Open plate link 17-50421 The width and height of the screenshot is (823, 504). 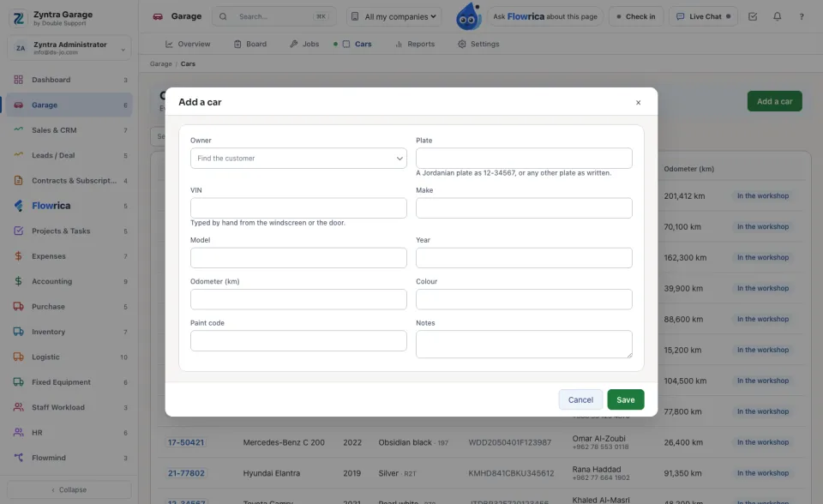click(186, 442)
